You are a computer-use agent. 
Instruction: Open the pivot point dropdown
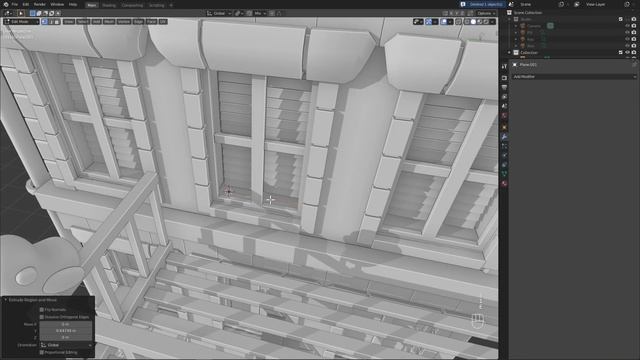click(238, 13)
